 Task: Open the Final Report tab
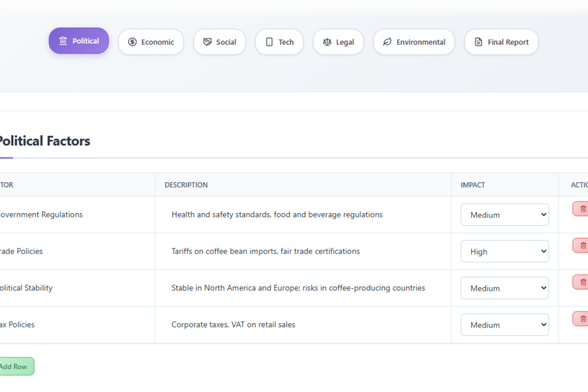[501, 42]
